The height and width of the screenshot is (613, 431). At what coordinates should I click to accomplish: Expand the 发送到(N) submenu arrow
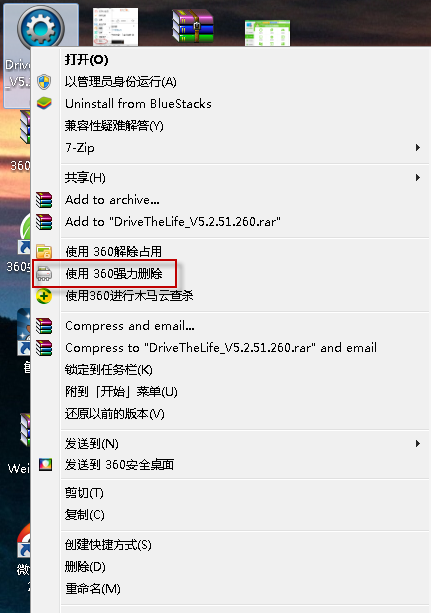pyautogui.click(x=418, y=443)
